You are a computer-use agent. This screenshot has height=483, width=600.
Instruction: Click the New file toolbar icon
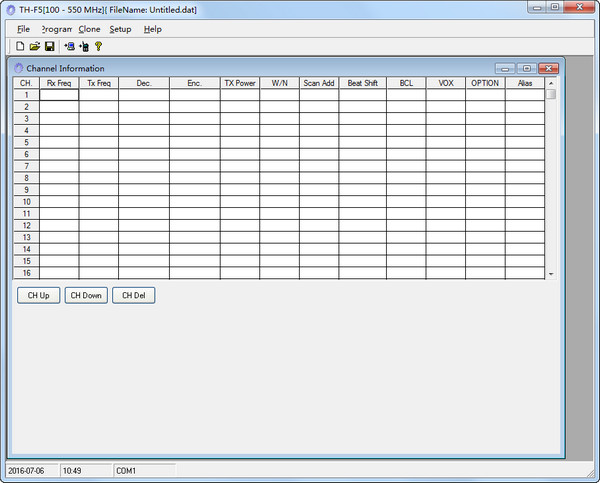(x=20, y=46)
